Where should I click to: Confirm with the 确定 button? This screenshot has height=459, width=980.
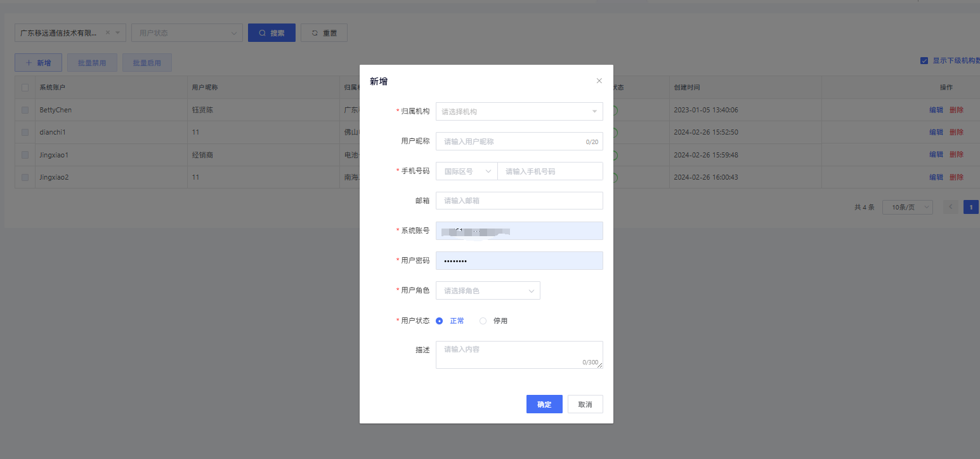[544, 404]
